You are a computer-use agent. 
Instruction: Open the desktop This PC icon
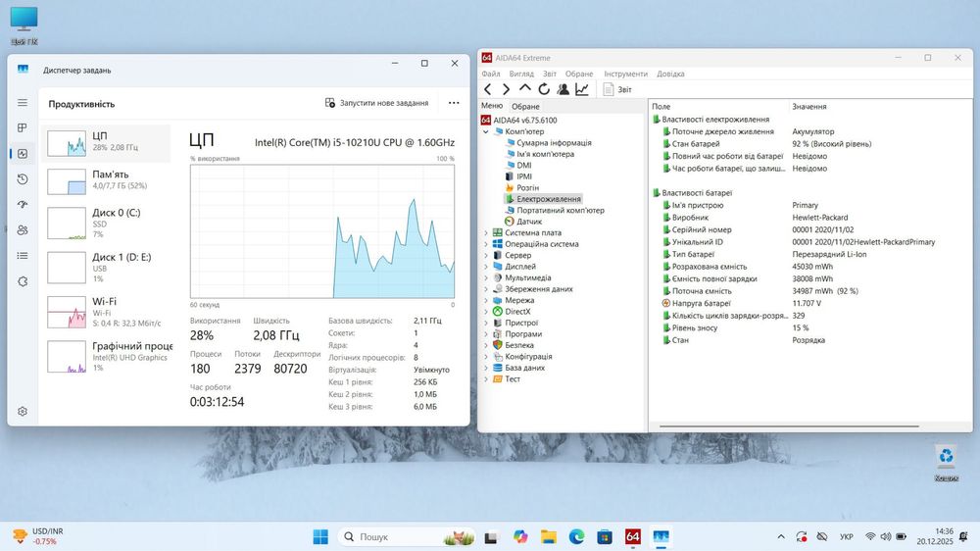[x=24, y=25]
